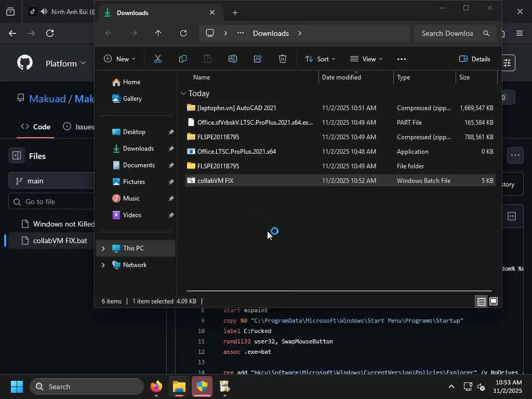532x399 pixels.
Task: Click the Share icon in Explorer toolbar
Action: [x=258, y=59]
